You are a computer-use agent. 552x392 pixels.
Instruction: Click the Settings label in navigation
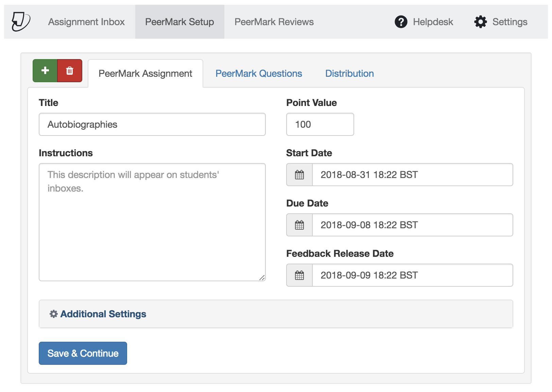click(x=510, y=22)
